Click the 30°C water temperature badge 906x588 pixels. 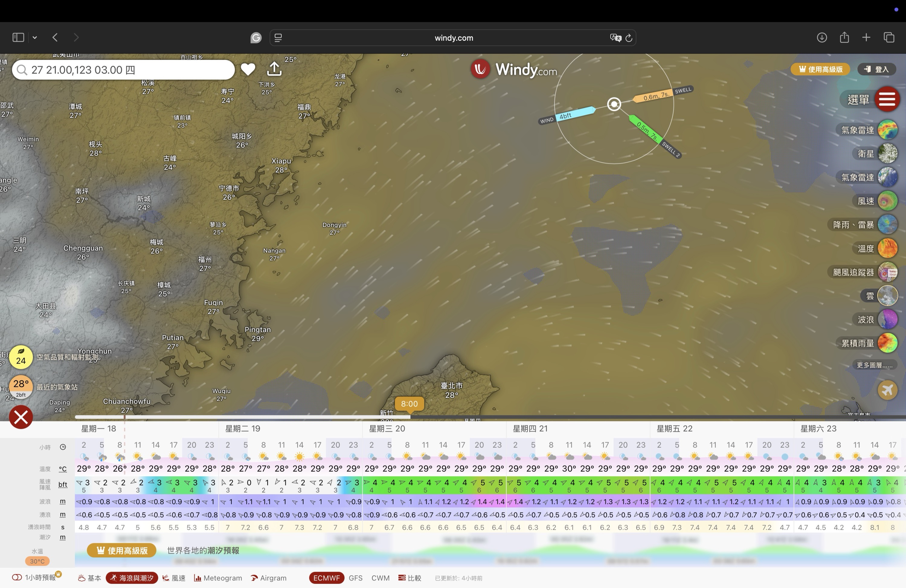(37, 561)
